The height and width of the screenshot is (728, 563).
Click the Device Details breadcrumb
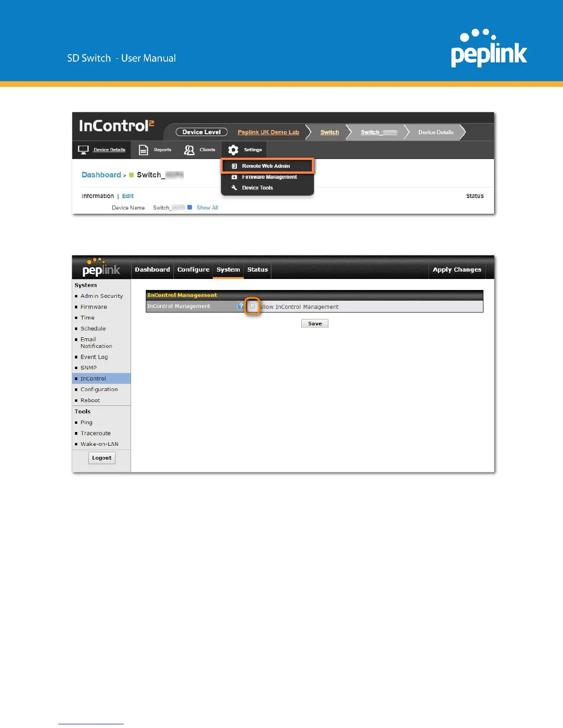[436, 132]
